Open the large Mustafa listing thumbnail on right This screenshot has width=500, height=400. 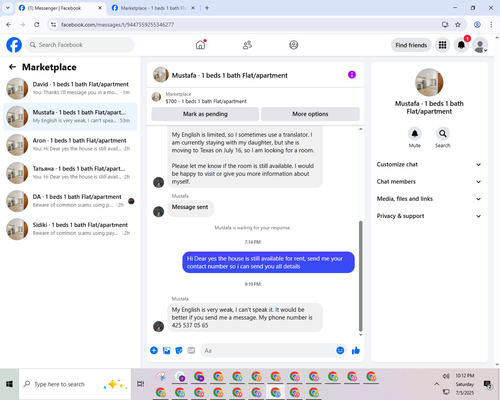point(429,82)
